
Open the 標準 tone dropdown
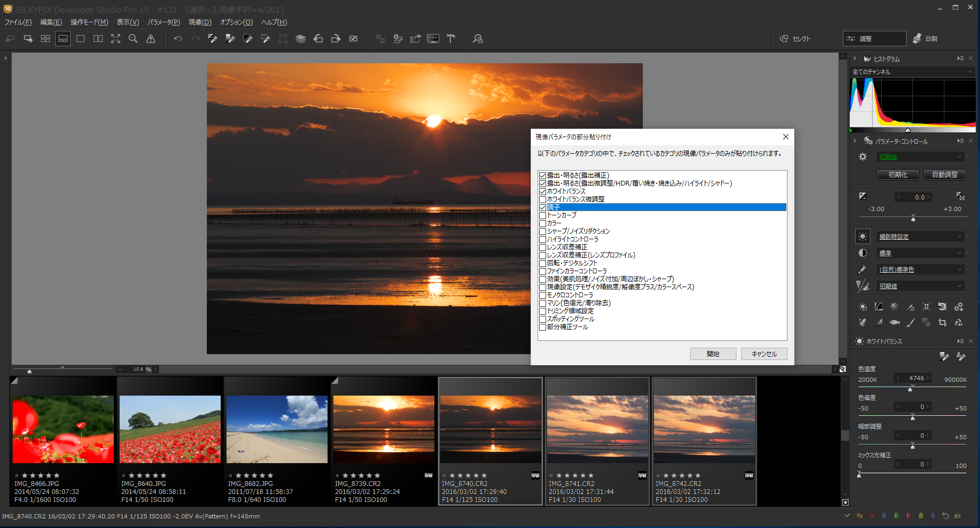coord(920,253)
